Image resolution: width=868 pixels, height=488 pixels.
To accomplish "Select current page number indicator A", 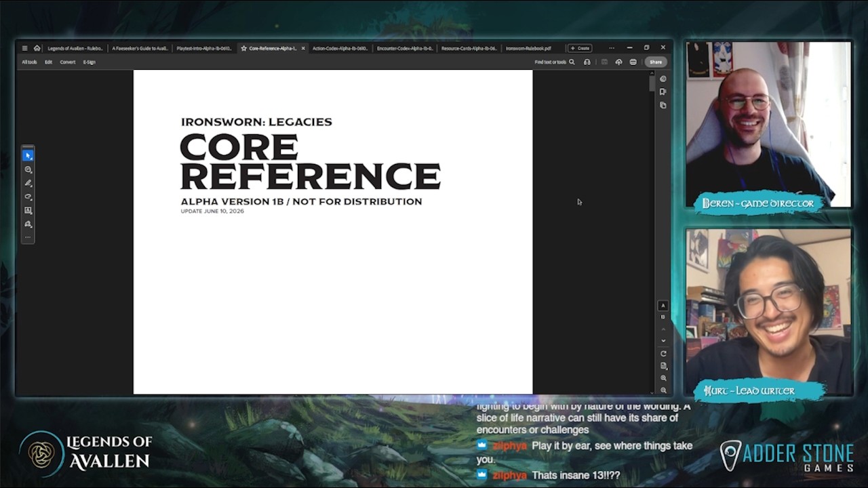I will click(x=663, y=306).
